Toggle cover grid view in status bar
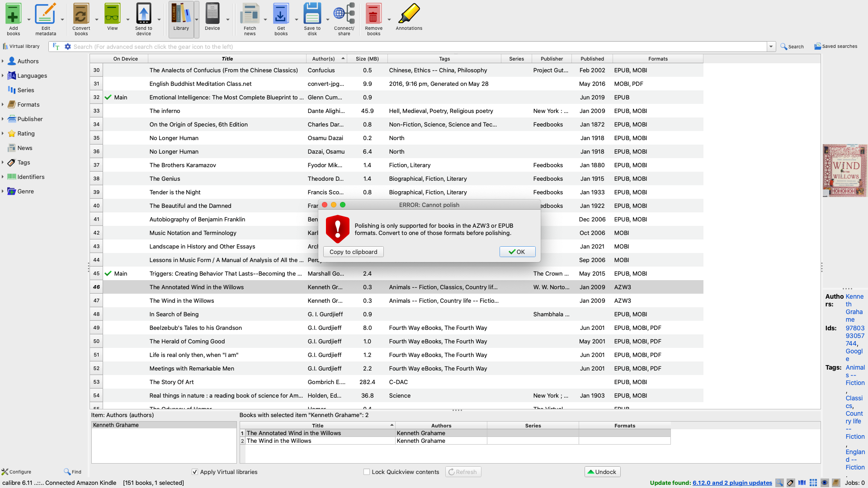The height and width of the screenshot is (488, 868). [813, 483]
